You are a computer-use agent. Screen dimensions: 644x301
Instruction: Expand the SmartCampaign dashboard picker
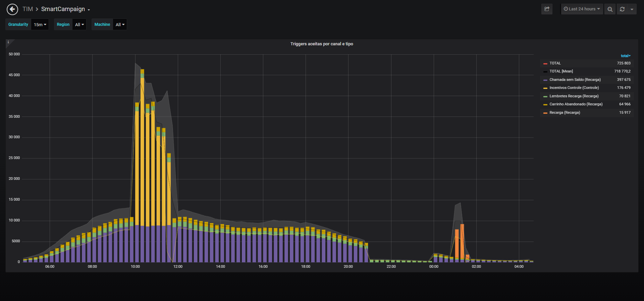(x=65, y=9)
